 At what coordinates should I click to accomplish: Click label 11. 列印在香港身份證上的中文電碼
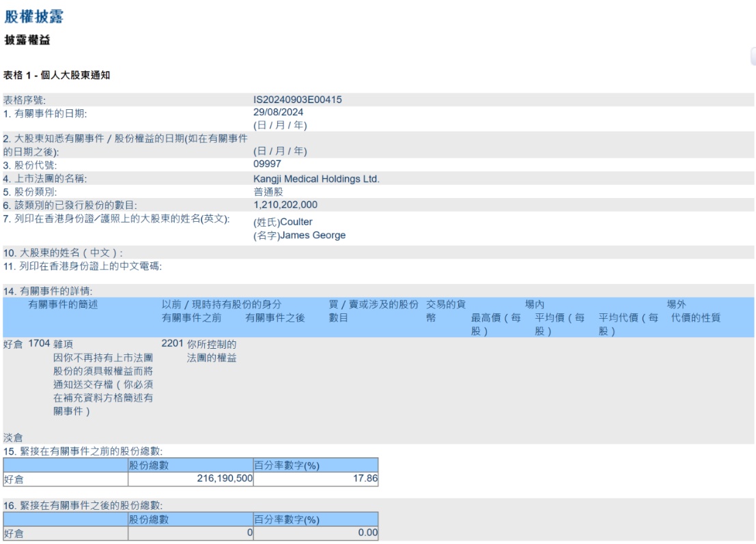[x=83, y=266]
